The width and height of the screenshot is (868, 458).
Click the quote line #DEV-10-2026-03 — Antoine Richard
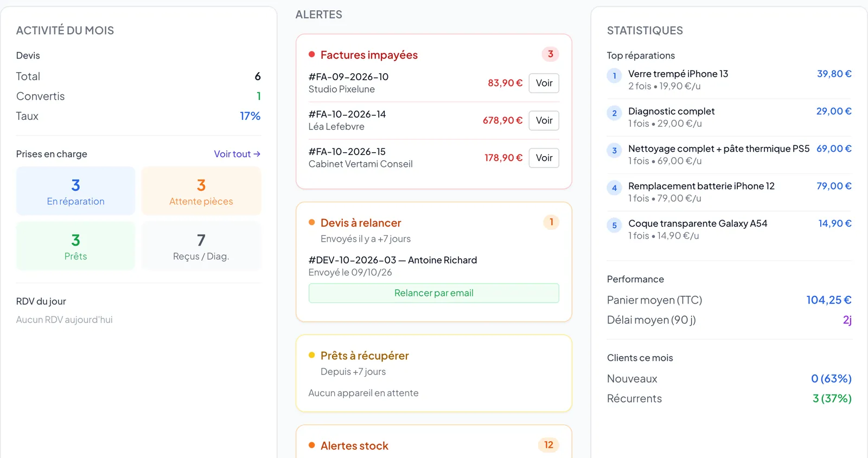click(393, 260)
